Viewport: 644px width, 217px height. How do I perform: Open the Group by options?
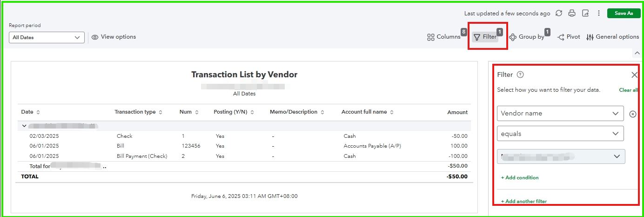click(x=527, y=37)
